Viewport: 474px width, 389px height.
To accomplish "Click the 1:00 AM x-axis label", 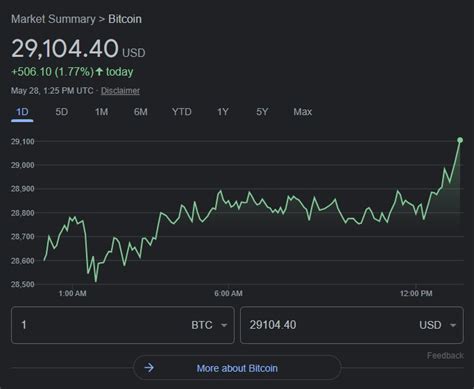I will [72, 293].
